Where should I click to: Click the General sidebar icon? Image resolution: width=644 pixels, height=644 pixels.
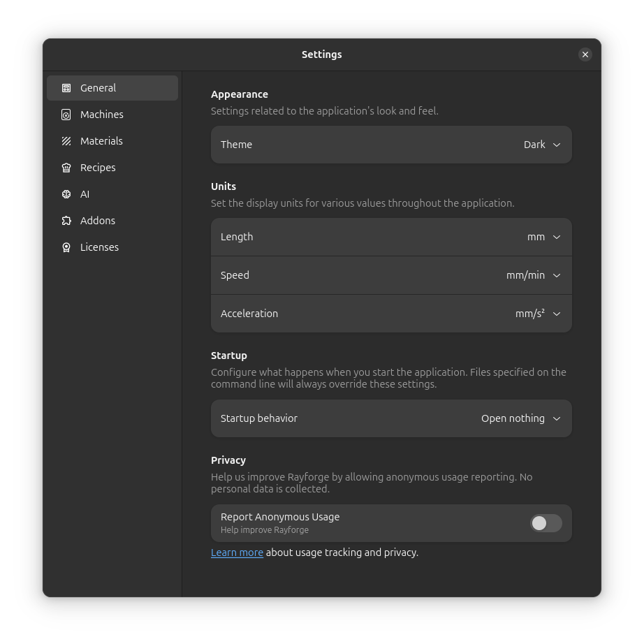click(x=66, y=87)
